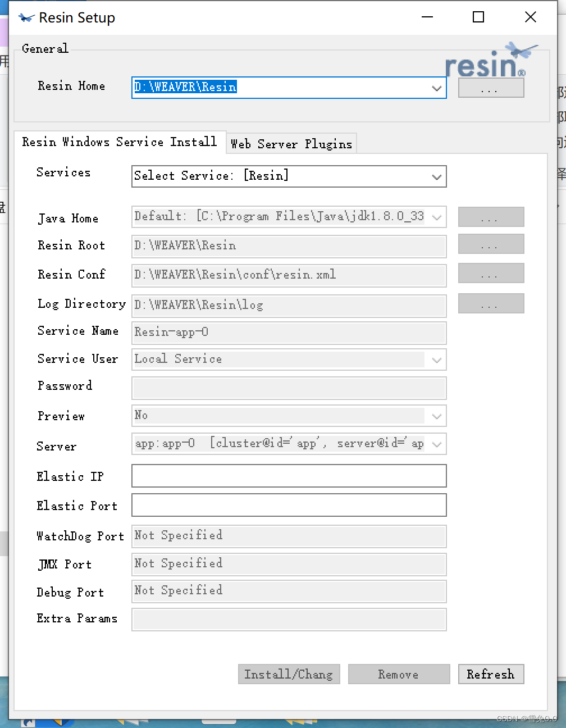Click the Remove button
Viewport: 566px width, 728px height.
399,674
